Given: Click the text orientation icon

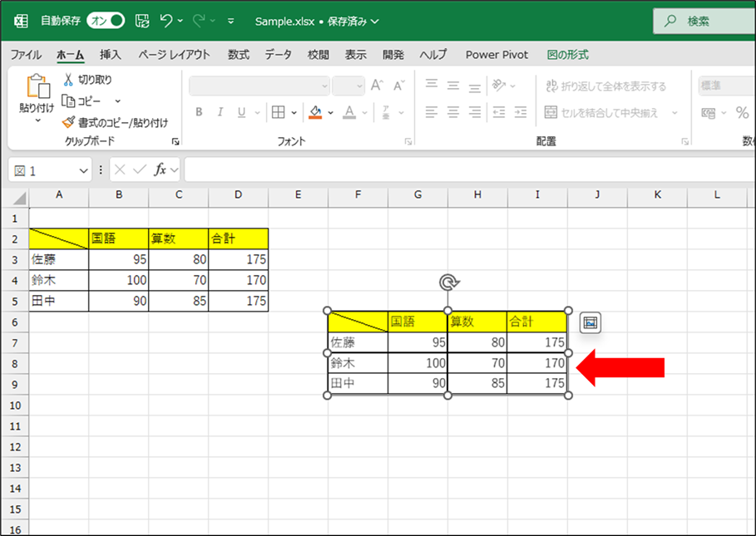Looking at the screenshot, I should 499,86.
